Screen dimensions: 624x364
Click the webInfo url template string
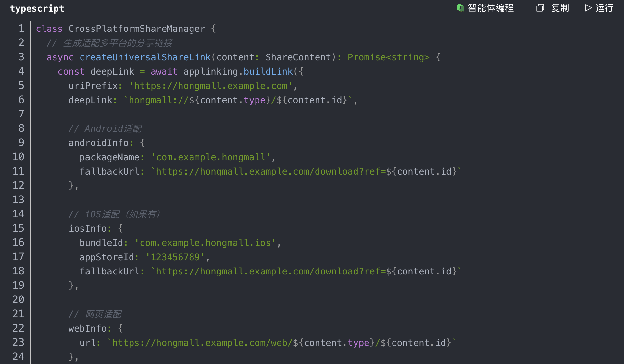pyautogui.click(x=281, y=343)
